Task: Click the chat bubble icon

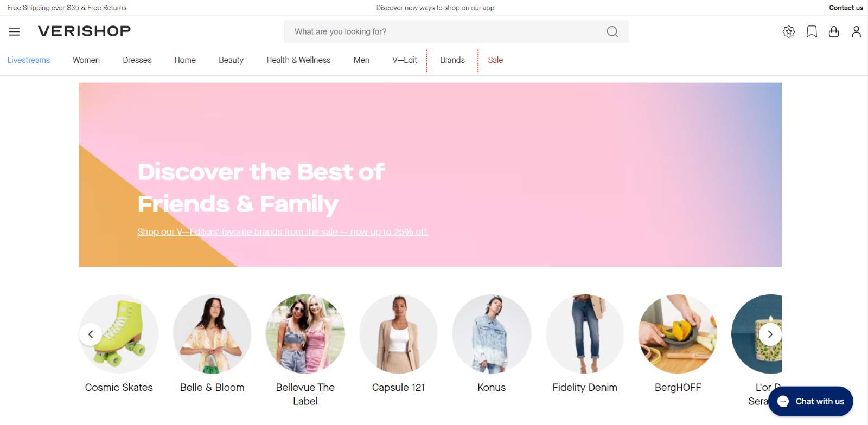Action: click(x=783, y=401)
